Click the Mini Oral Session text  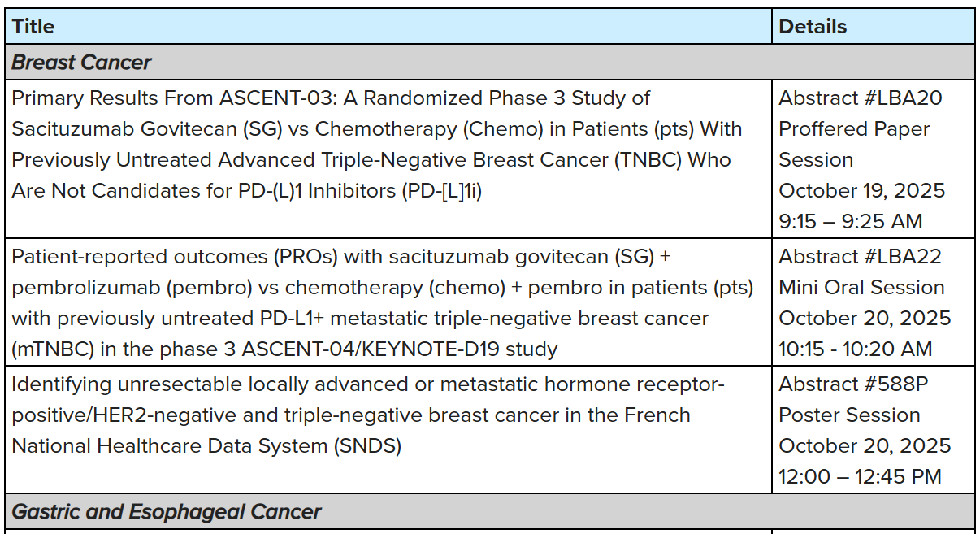tap(861, 288)
